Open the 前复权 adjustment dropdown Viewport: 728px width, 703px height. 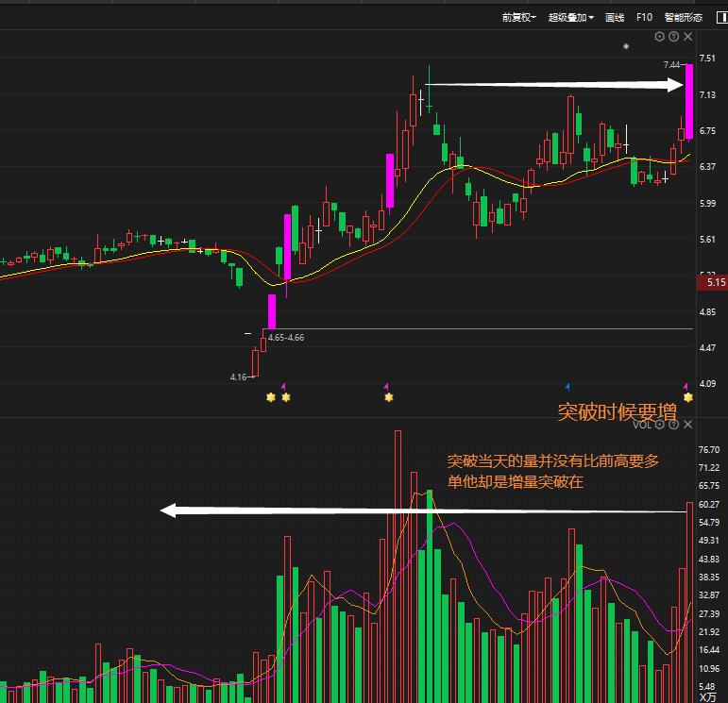[x=518, y=18]
